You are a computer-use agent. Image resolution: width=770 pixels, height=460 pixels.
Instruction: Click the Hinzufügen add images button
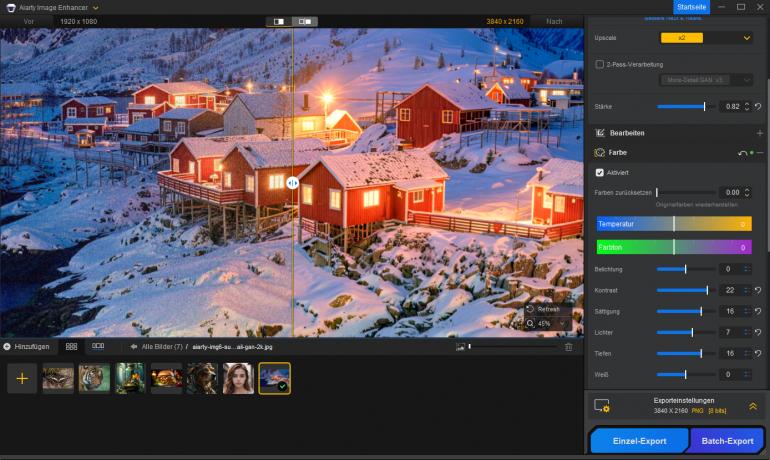[x=27, y=347]
